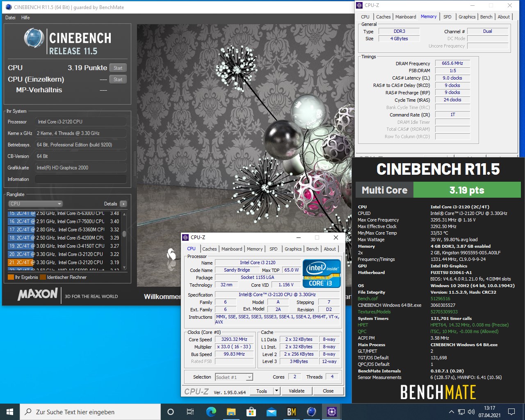Switch to SPD tab in front CPU-Z
525x420 pixels.
pos(274,249)
